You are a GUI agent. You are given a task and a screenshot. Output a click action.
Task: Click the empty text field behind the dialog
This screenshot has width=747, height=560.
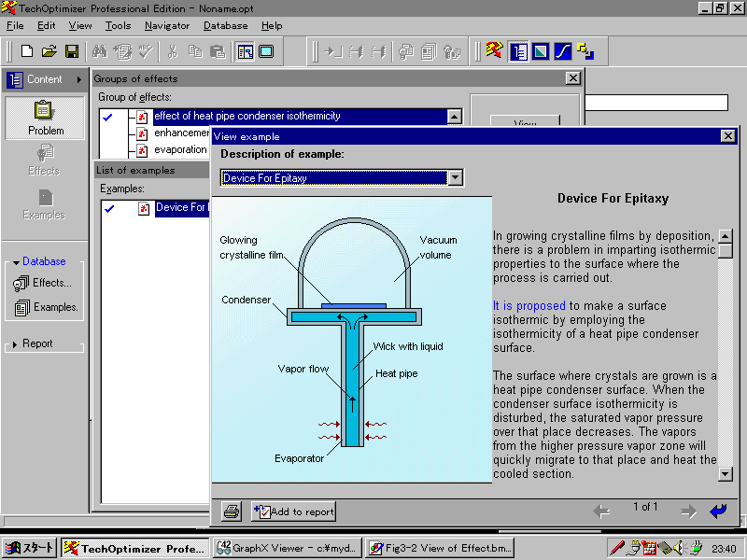tap(656, 103)
